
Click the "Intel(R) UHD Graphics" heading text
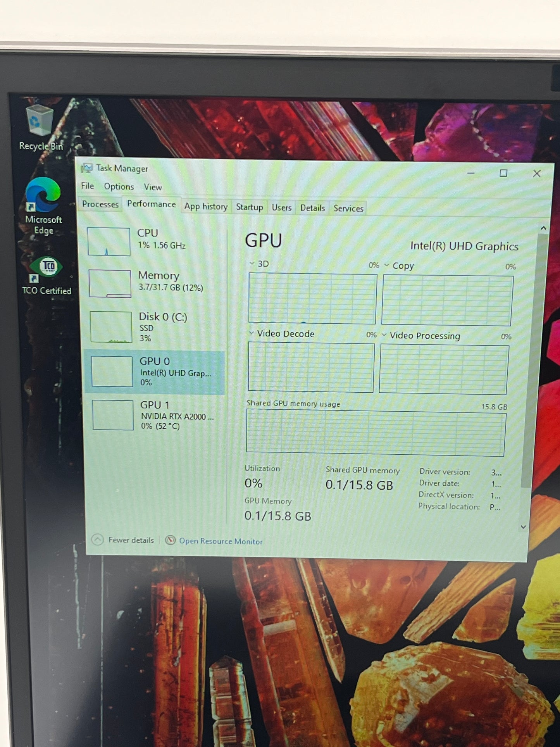(464, 247)
